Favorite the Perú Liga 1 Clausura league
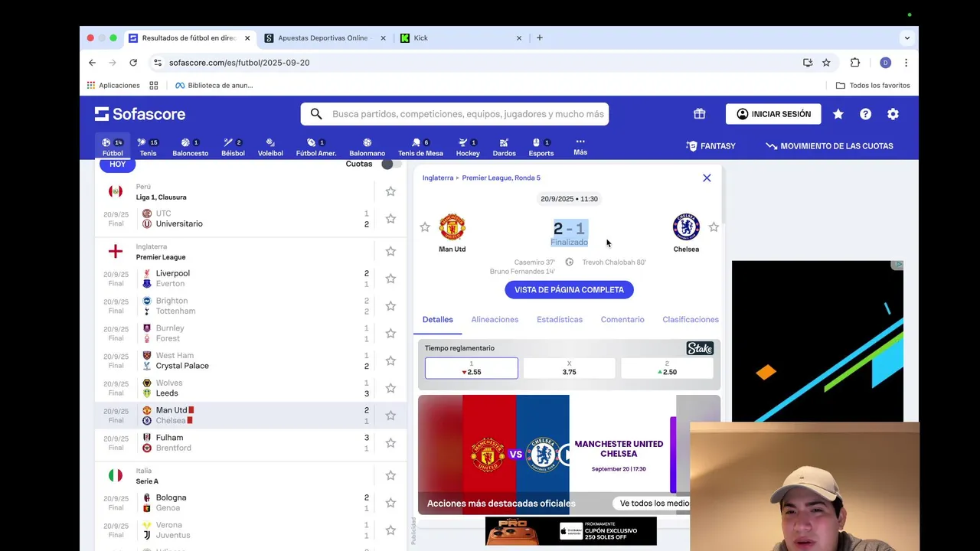Image resolution: width=980 pixels, height=551 pixels. 390,191
